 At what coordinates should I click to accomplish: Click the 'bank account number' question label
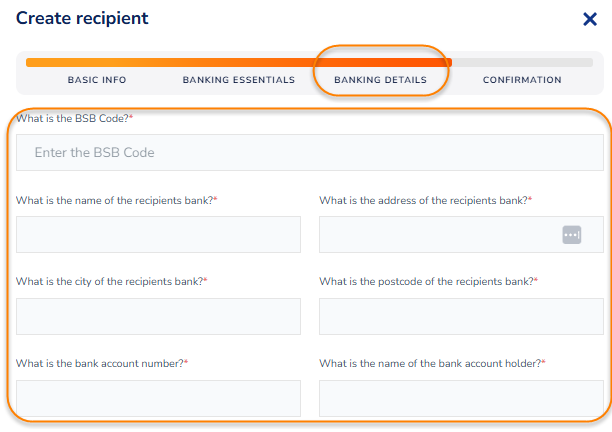click(99, 364)
